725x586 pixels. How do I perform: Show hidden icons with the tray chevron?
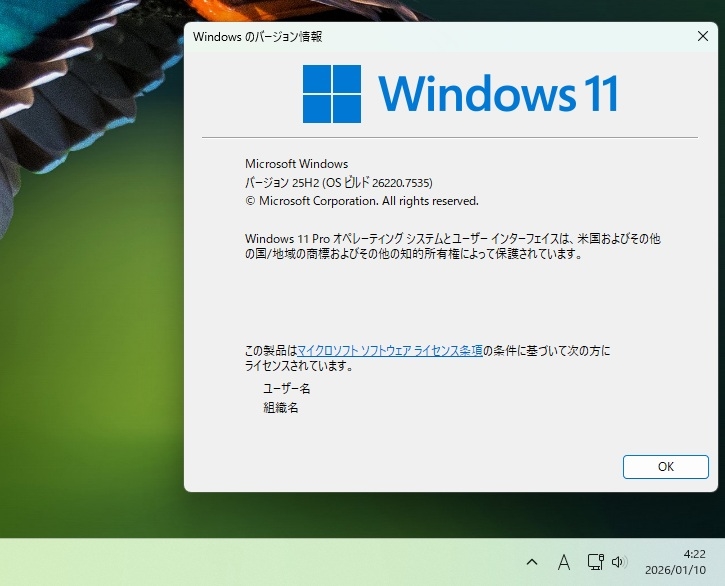pyautogui.click(x=532, y=562)
